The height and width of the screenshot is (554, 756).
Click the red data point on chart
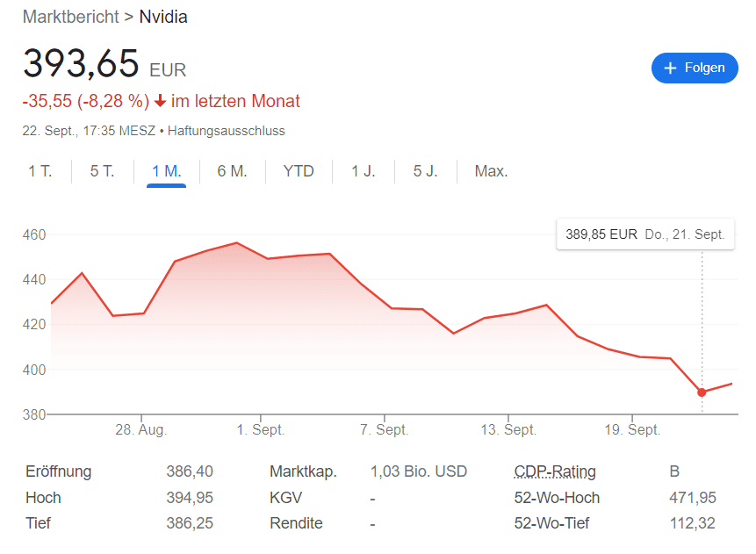point(702,392)
